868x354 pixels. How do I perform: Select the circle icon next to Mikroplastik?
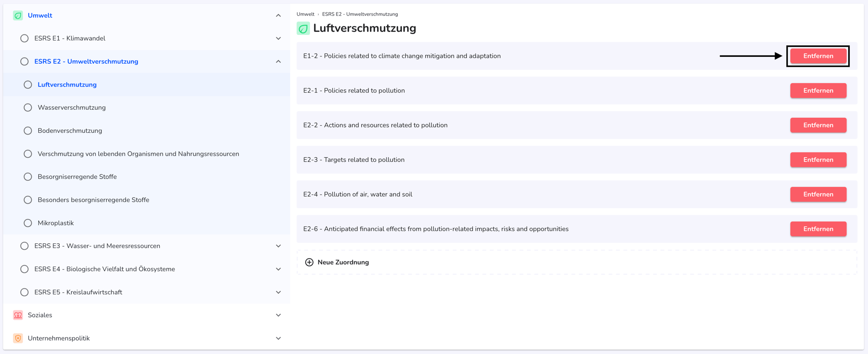tap(28, 223)
